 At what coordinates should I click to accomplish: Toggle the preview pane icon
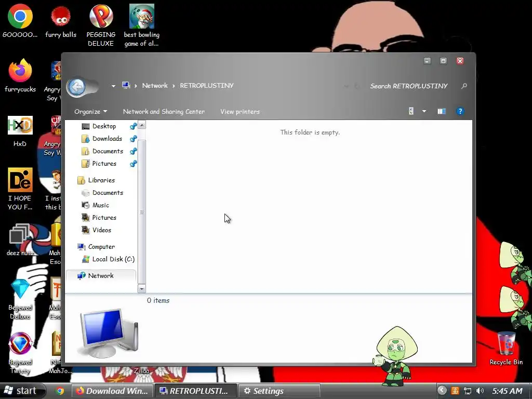pos(442,111)
